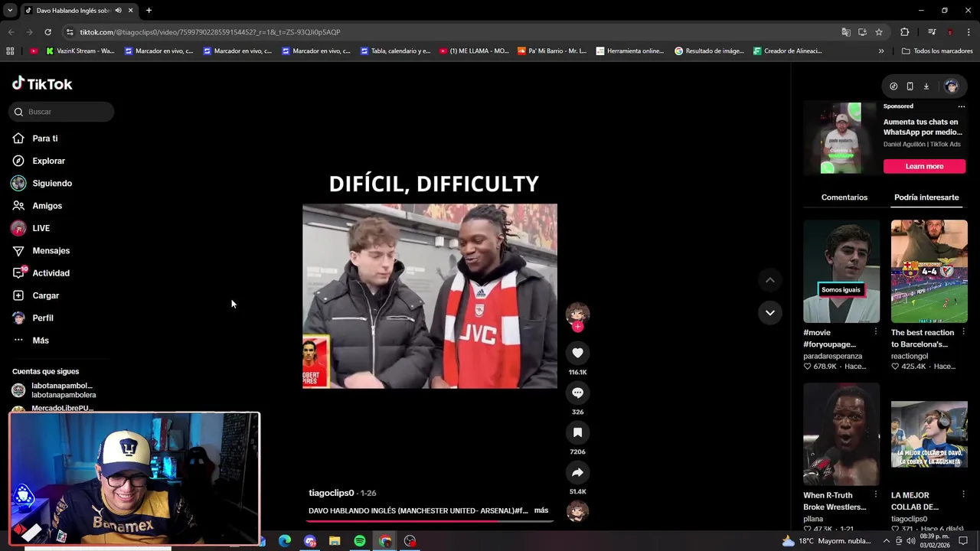Open the Barcelona 4-4 reaction thumbnail
The height and width of the screenshot is (551, 980).
click(929, 272)
